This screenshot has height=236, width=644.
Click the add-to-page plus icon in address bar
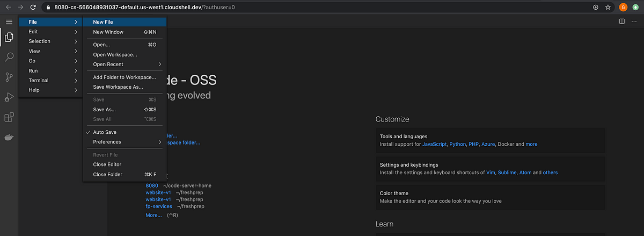(x=595, y=8)
